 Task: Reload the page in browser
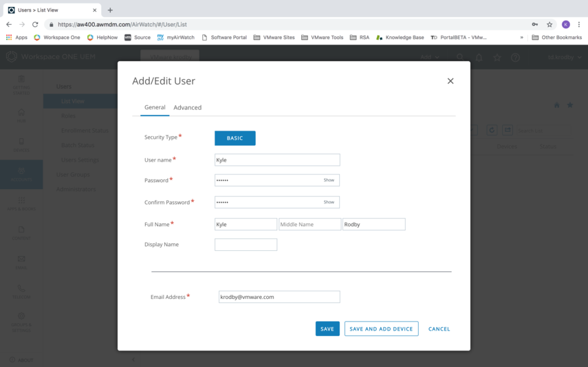pos(35,24)
